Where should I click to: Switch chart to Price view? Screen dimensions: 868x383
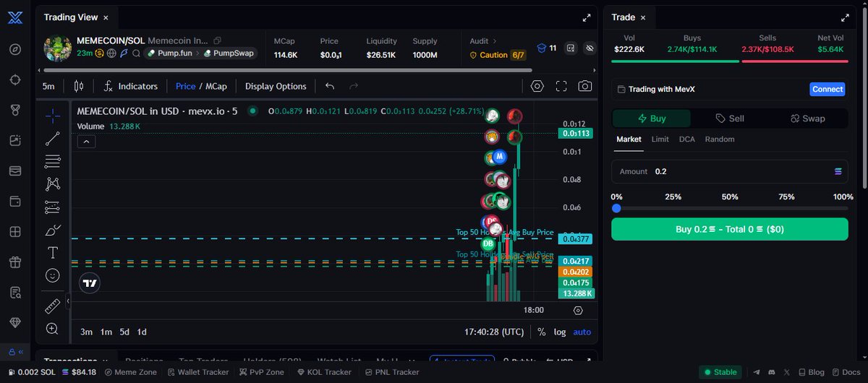click(186, 86)
